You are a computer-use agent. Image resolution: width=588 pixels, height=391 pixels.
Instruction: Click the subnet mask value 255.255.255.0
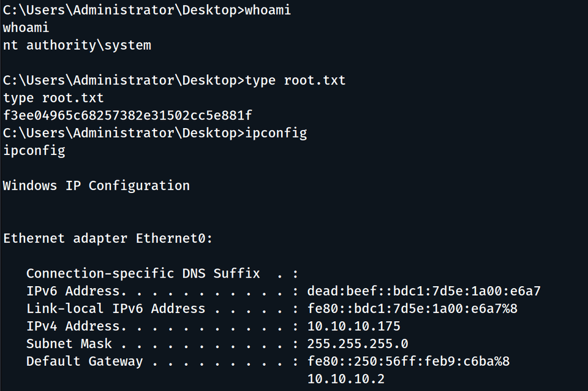click(358, 344)
